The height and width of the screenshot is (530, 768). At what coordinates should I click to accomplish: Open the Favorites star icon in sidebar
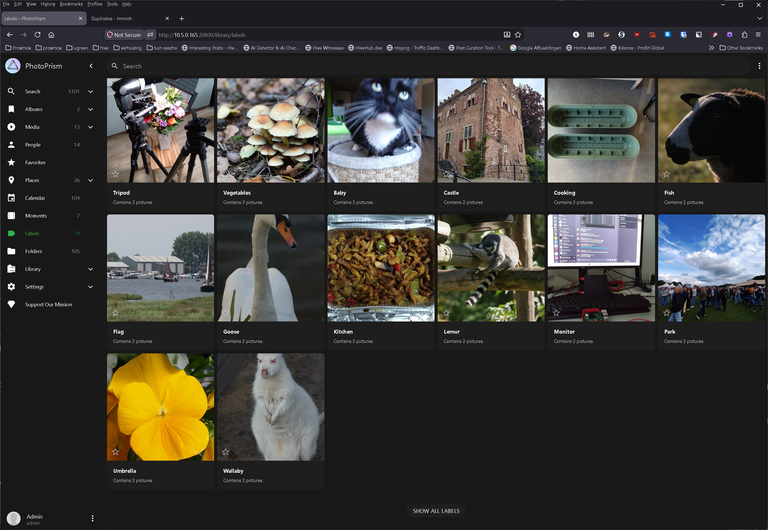pos(11,162)
